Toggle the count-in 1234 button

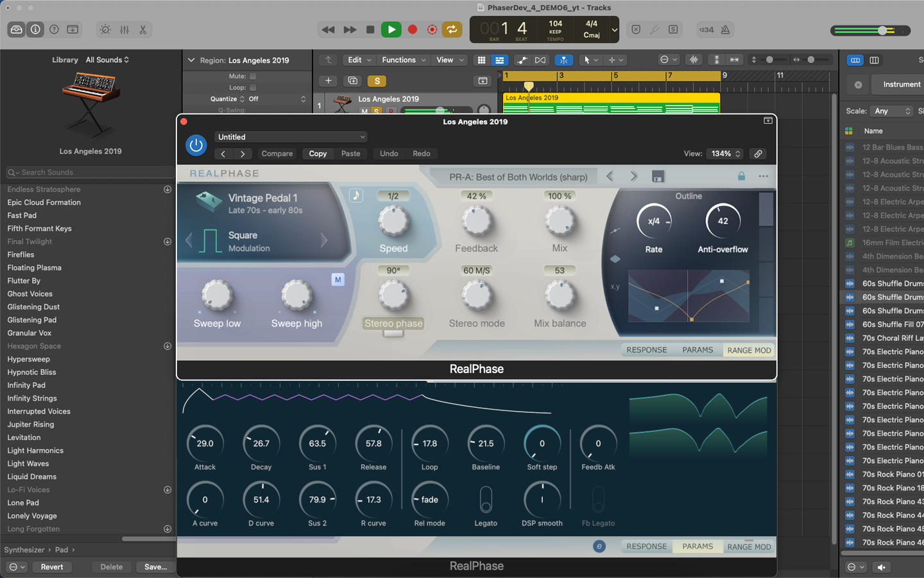pos(706,30)
